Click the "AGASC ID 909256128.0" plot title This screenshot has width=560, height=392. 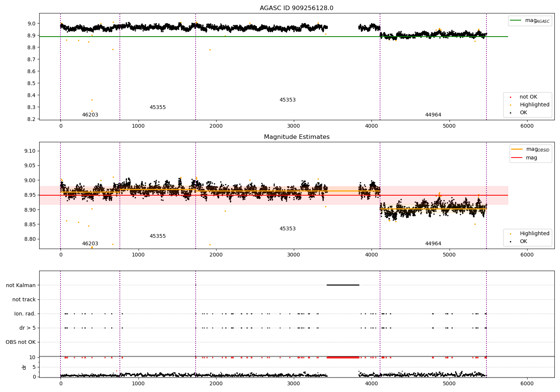296,8
